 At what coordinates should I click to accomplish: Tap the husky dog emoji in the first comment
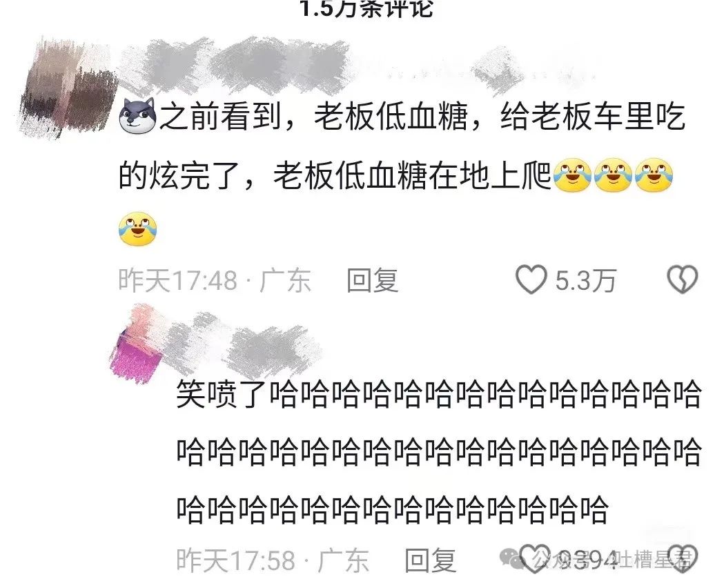click(137, 115)
